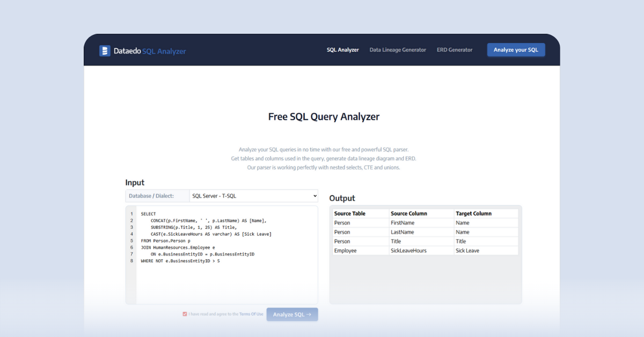Viewport: 644px width, 337px height.
Task: Click the dropdown arrow on dialect selector
Action: pyautogui.click(x=314, y=196)
